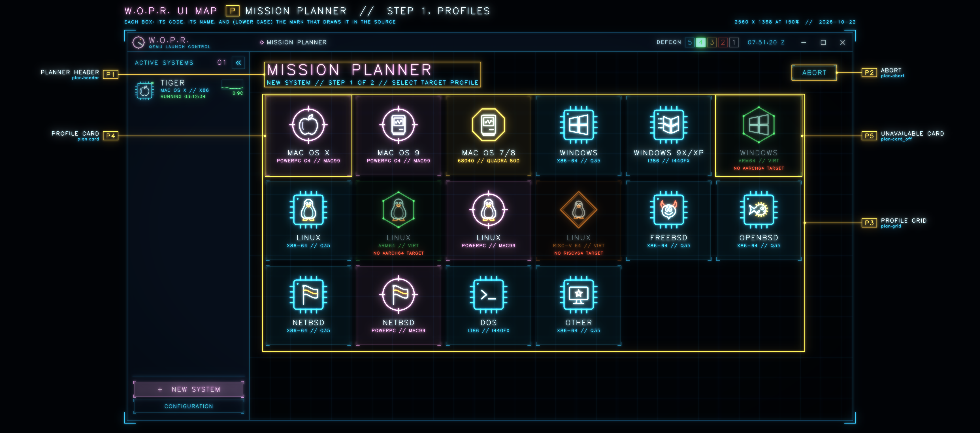Viewport: 980px width, 433px height.
Task: Set DEFCON level 5
Action: tap(690, 42)
